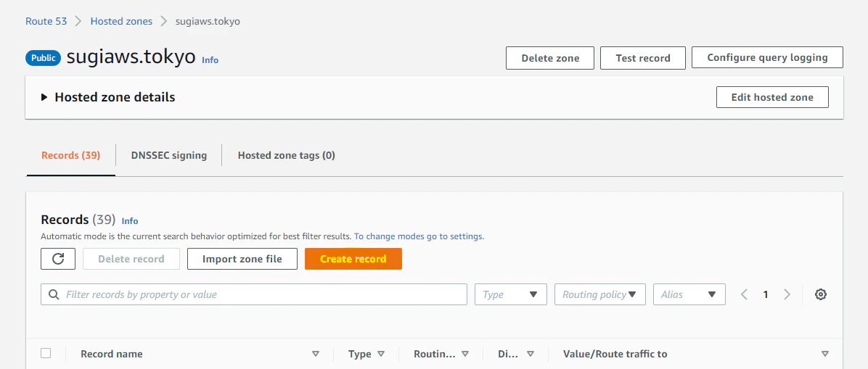Open the Type filter dropdown
The width and height of the screenshot is (868, 369).
pyautogui.click(x=511, y=294)
